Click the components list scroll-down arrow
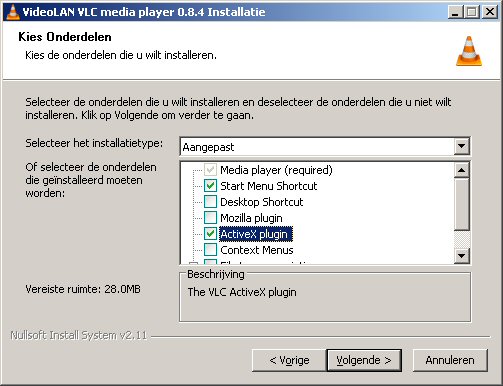The height and width of the screenshot is (386, 503). pos(461,256)
